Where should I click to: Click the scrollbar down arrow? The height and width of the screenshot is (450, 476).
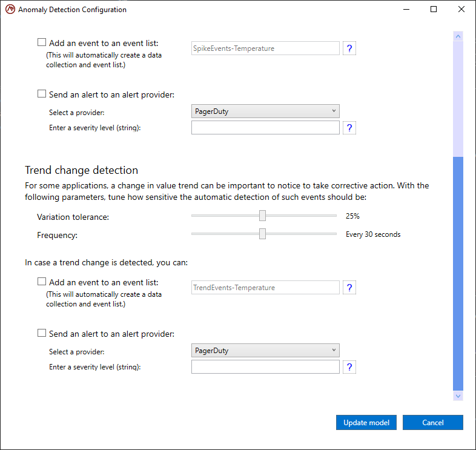click(x=458, y=396)
